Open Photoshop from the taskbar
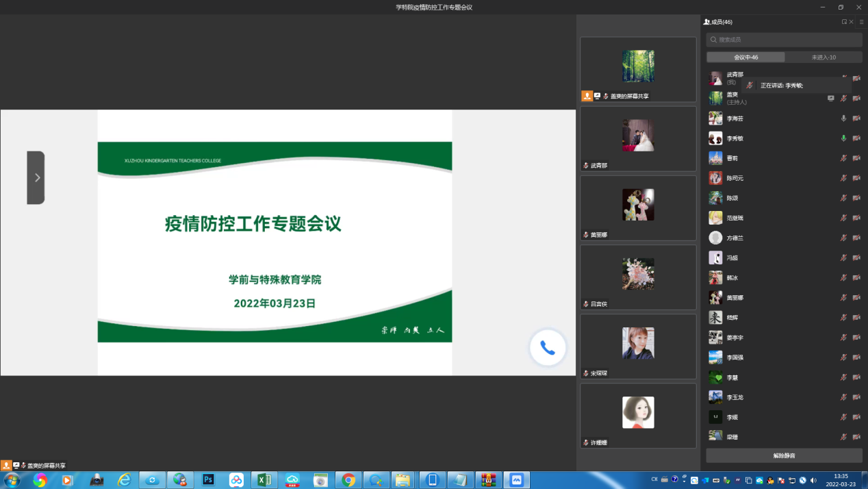The height and width of the screenshot is (489, 868). pos(209,480)
